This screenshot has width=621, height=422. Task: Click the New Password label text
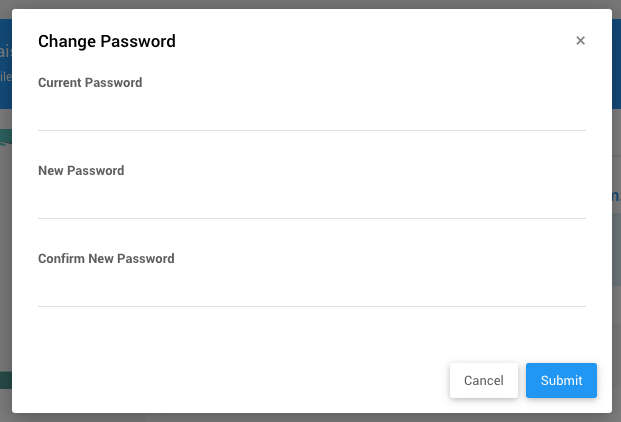click(x=81, y=171)
